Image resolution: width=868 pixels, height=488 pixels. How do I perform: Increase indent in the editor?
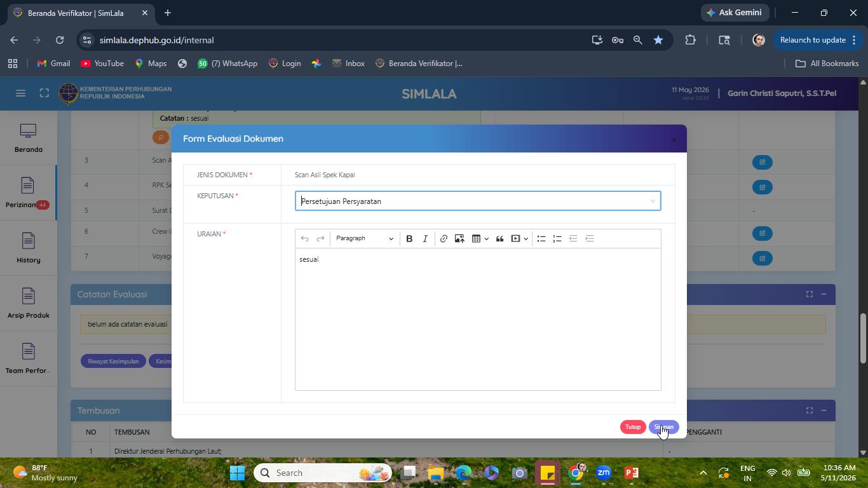(590, 238)
